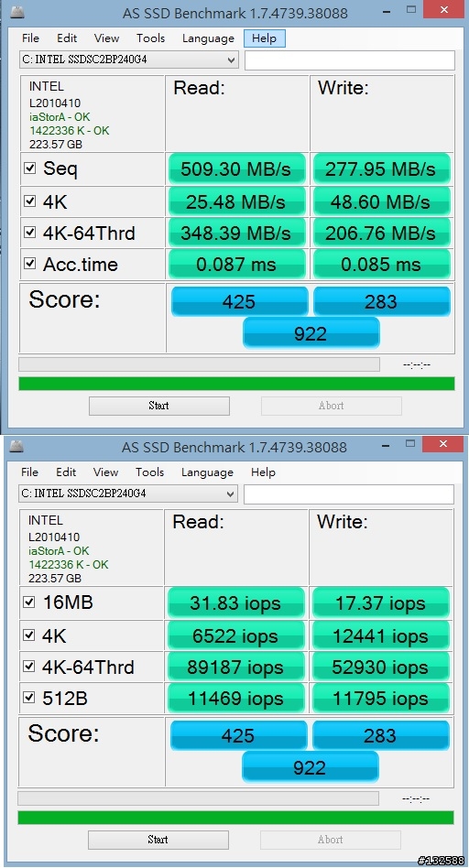Minimize the upper benchmark window
Image resolution: width=469 pixels, height=868 pixels.
386,10
